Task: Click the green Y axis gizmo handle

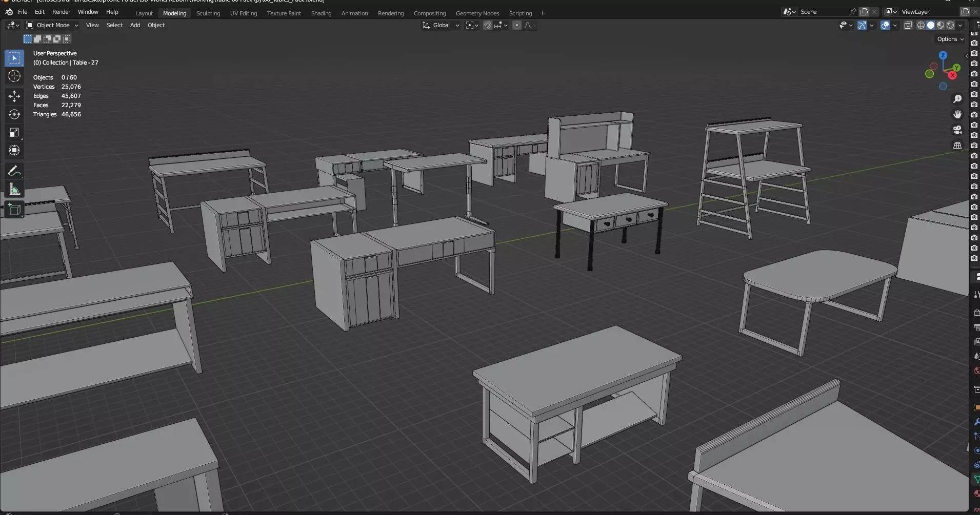Action: pyautogui.click(x=956, y=68)
